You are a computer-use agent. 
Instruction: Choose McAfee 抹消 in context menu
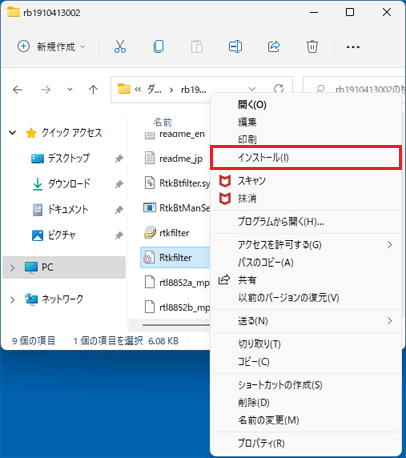[306, 199]
